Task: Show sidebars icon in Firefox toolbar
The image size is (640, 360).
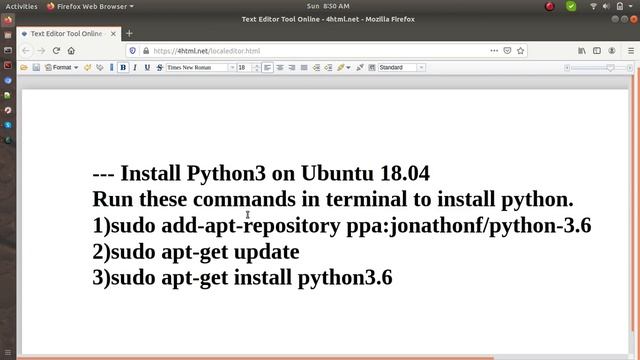Action: pos(597,51)
